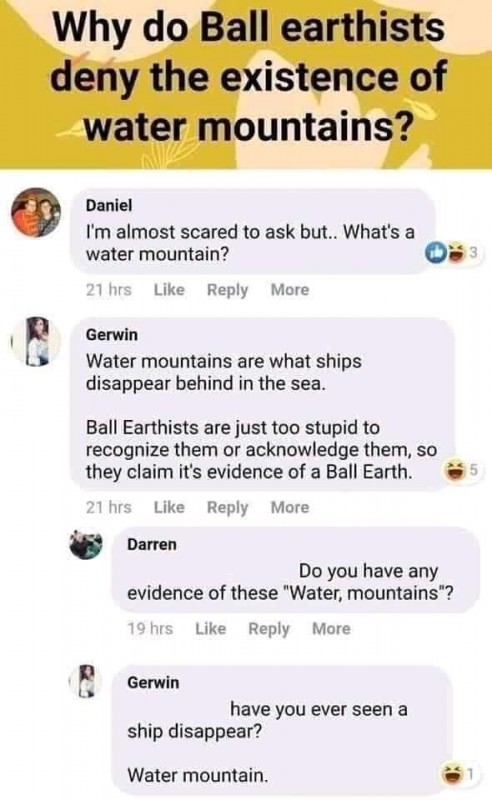Open Darren's profile name link
The width and height of the screenshot is (492, 800).
pyautogui.click(x=152, y=544)
